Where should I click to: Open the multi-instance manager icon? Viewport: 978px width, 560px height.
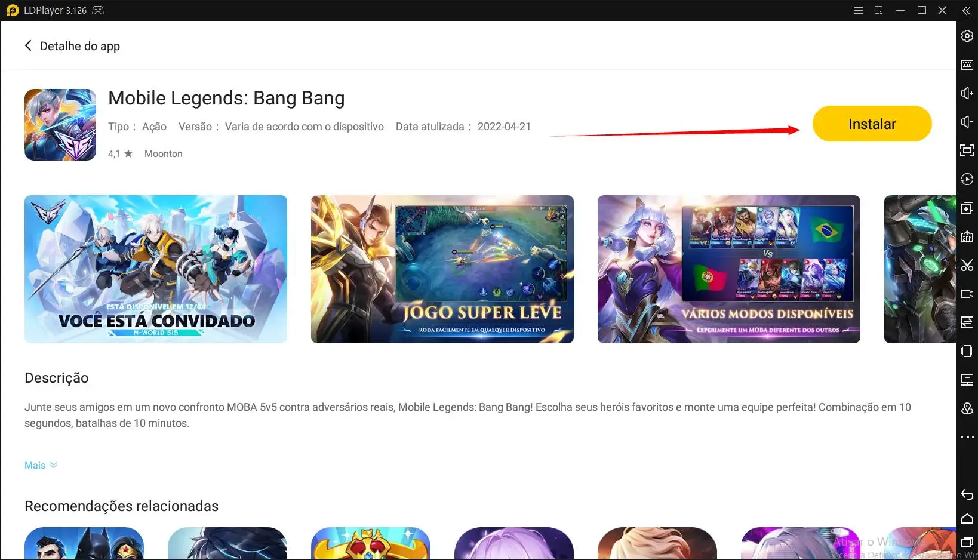click(967, 208)
